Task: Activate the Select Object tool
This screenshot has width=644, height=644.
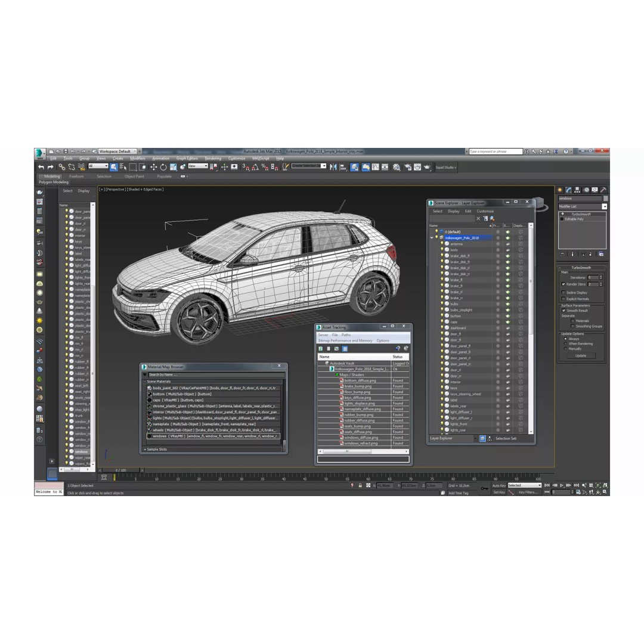Action: pyautogui.click(x=114, y=167)
